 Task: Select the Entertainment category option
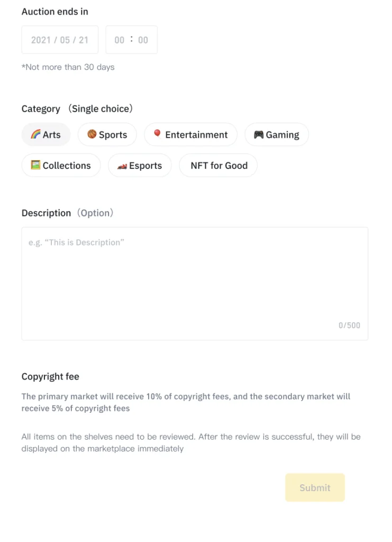190,134
